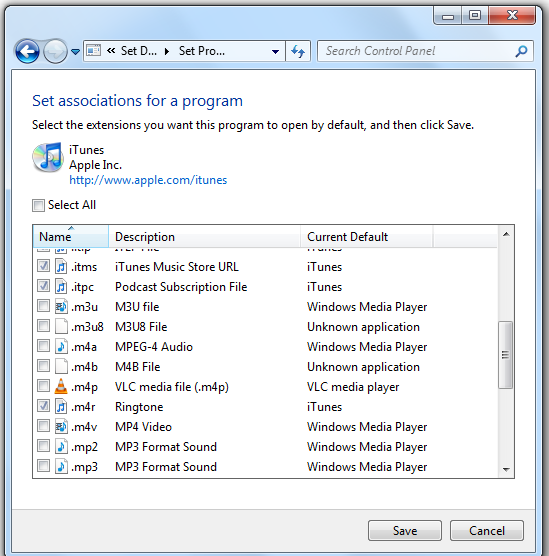Check the .m4p checkbox
This screenshot has height=556, width=549.
pos(43,386)
